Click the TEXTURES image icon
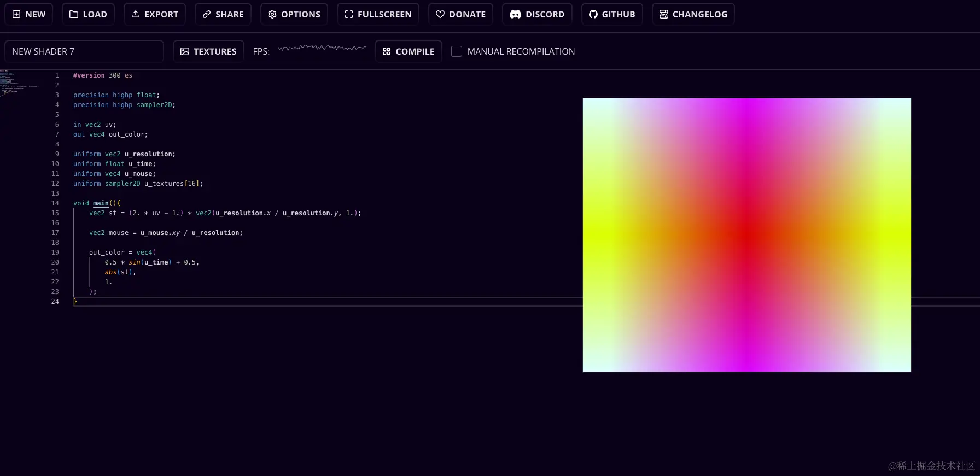The image size is (980, 476). (x=185, y=51)
